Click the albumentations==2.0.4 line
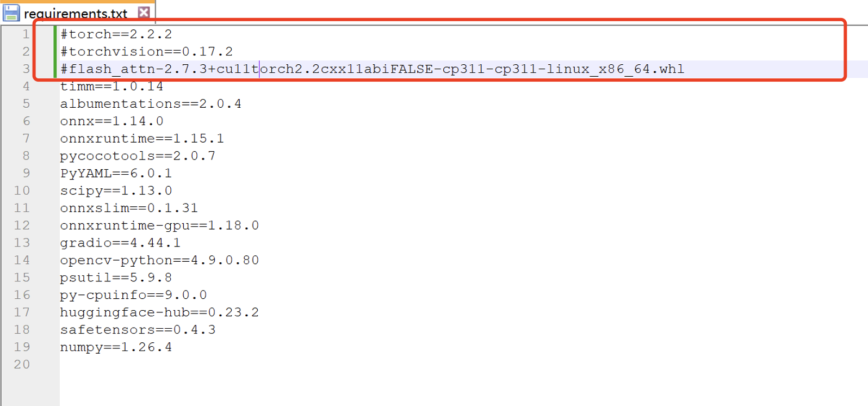 click(x=151, y=104)
